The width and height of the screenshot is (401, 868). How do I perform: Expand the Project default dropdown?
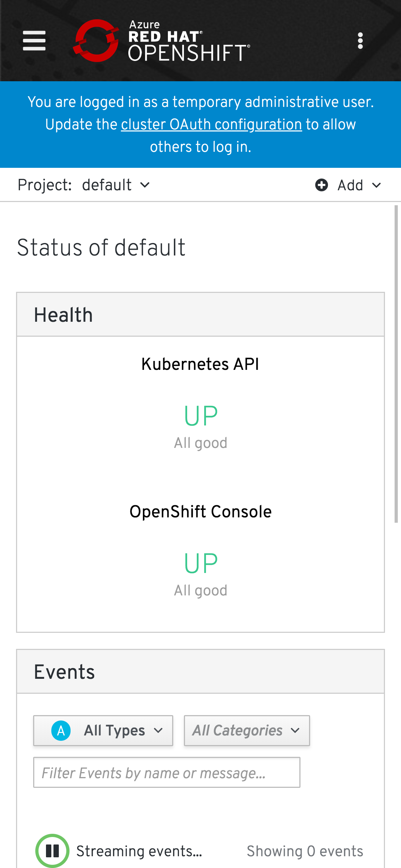115,185
